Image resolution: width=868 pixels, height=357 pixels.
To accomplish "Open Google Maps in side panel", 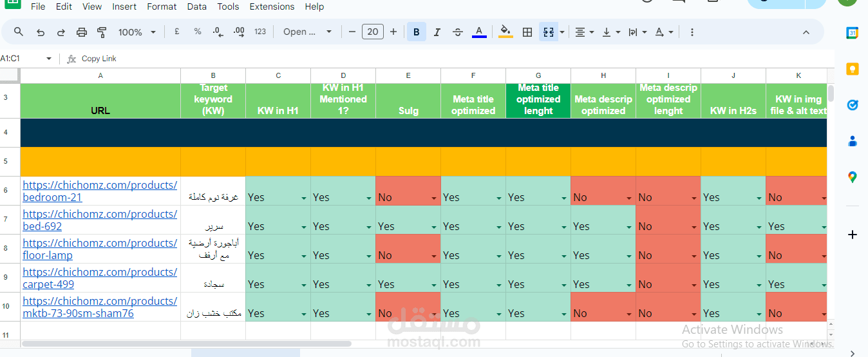I will 852,177.
